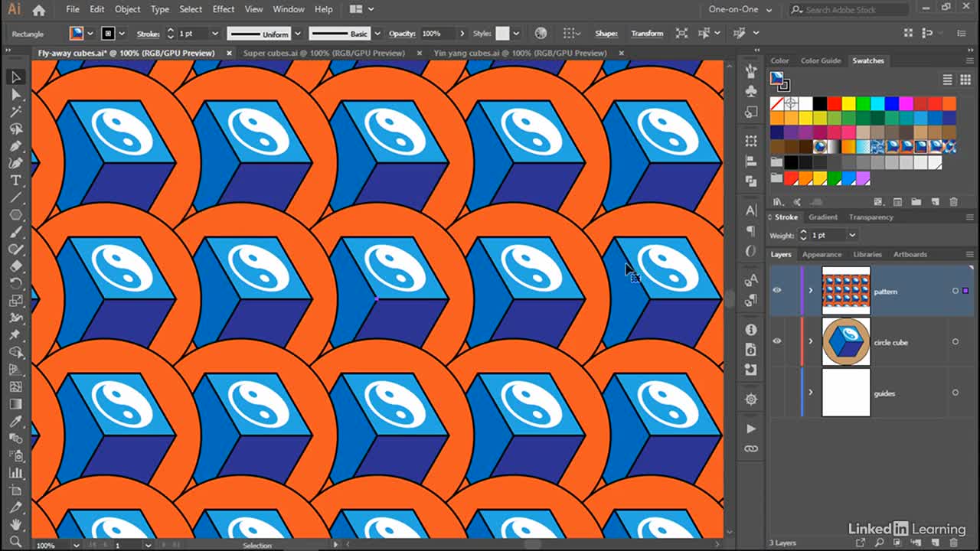Expand the pattern layer contents
This screenshot has width=980, height=551.
[x=811, y=291]
